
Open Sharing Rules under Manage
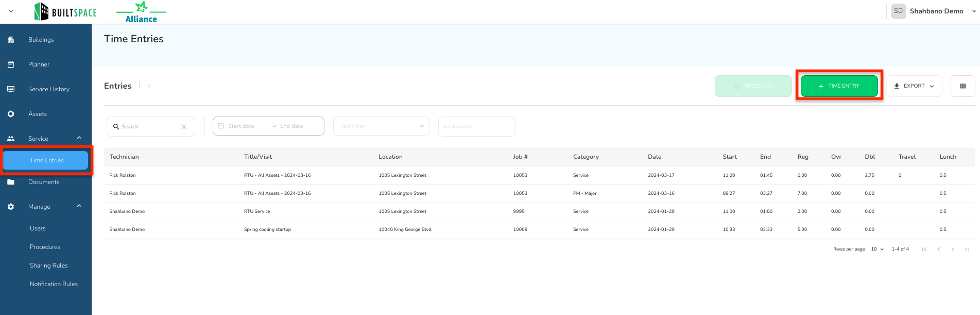coord(49,266)
